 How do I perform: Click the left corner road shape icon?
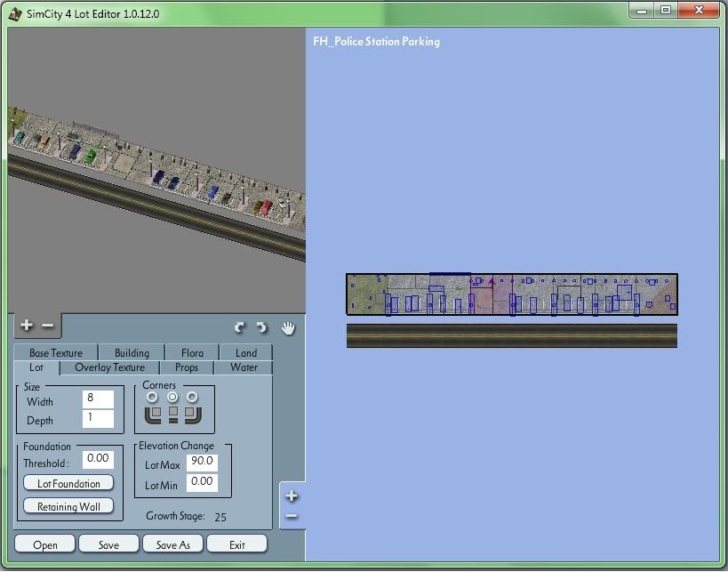[x=153, y=415]
